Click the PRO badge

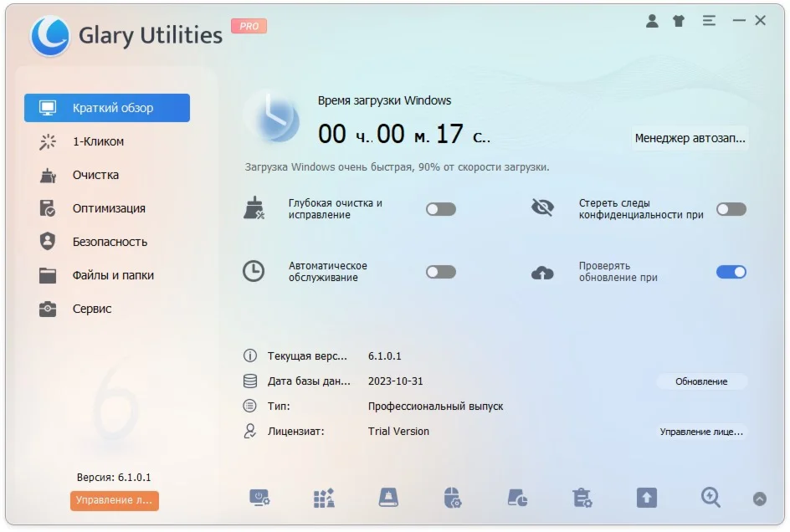point(249,26)
